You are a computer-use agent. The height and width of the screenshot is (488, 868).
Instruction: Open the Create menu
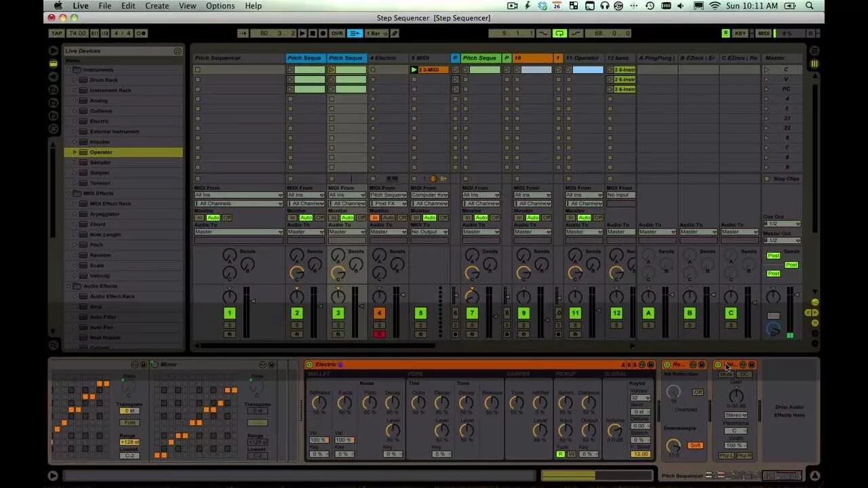(x=157, y=6)
